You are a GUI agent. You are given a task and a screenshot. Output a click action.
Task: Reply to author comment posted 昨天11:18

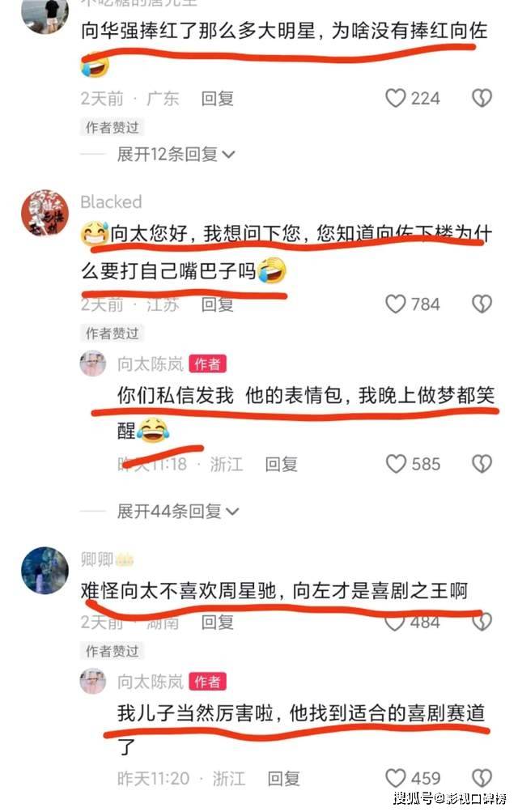[x=281, y=464]
